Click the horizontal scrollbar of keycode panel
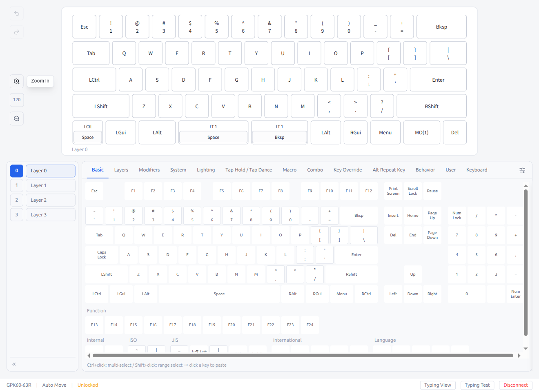This screenshot has height=392, width=539. tap(302, 356)
